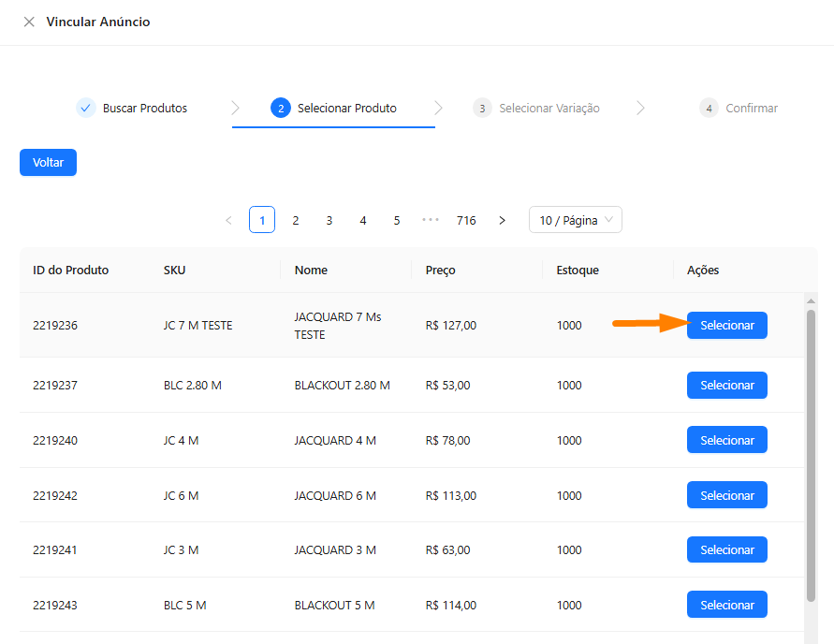The image size is (834, 644).
Task: Jump to page 4
Action: tap(363, 220)
